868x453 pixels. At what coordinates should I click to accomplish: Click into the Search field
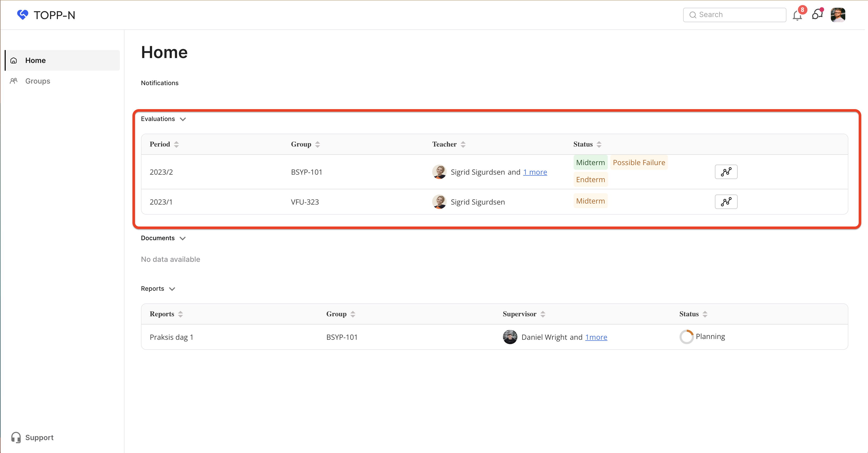coord(735,15)
